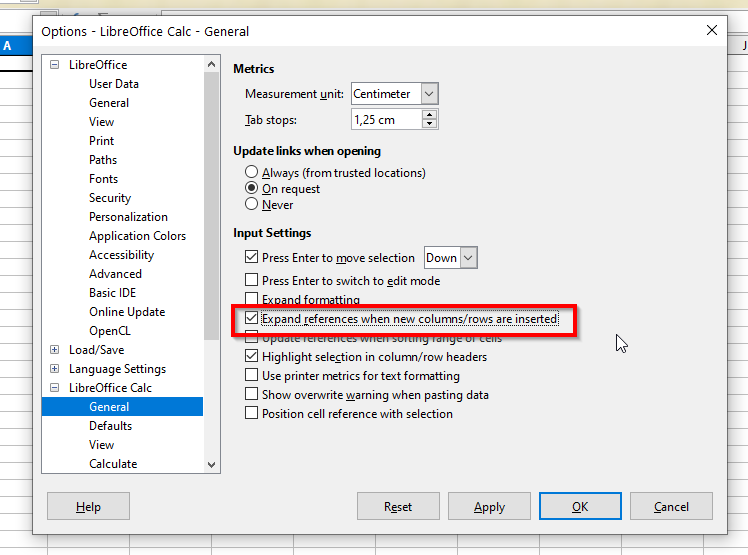Open the Online Update page
The width and height of the screenshot is (748, 555).
pyautogui.click(x=127, y=312)
